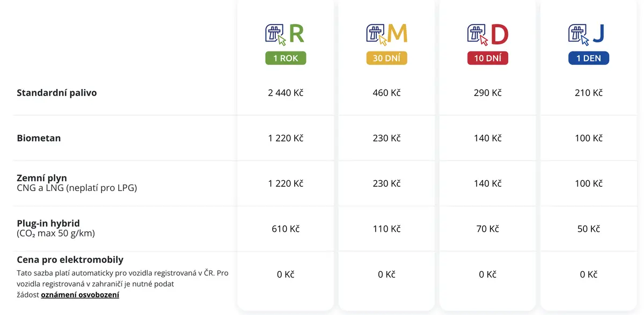Viewport: 644px width, 315px height.
Task: Click the 210 Kč one-day standard price
Action: (x=589, y=93)
